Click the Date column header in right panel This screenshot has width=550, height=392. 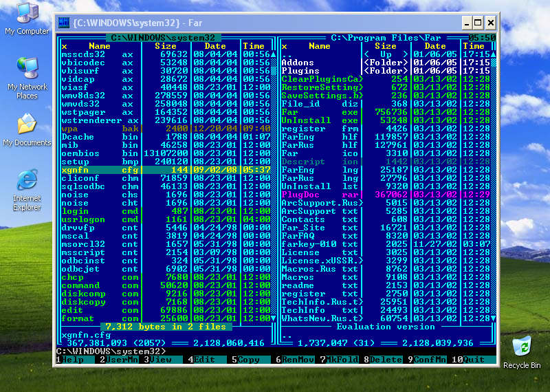pos(435,46)
